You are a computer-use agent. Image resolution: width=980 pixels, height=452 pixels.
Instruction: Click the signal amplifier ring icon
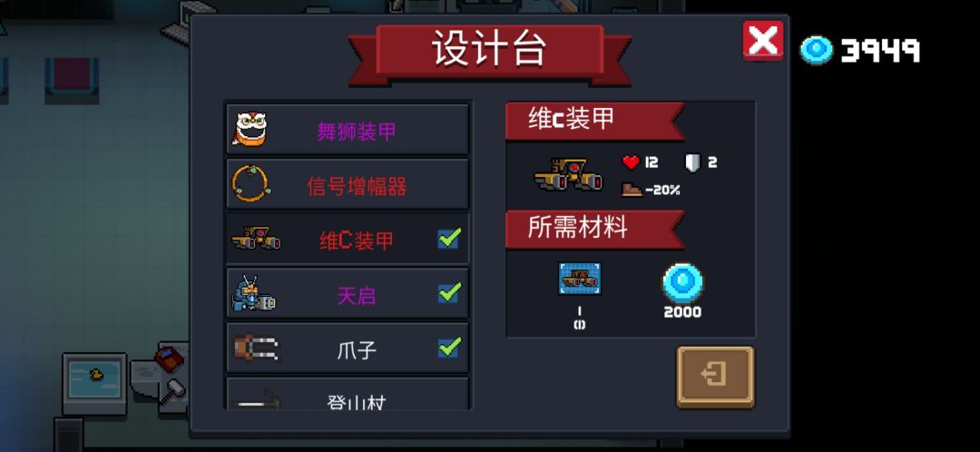(250, 183)
